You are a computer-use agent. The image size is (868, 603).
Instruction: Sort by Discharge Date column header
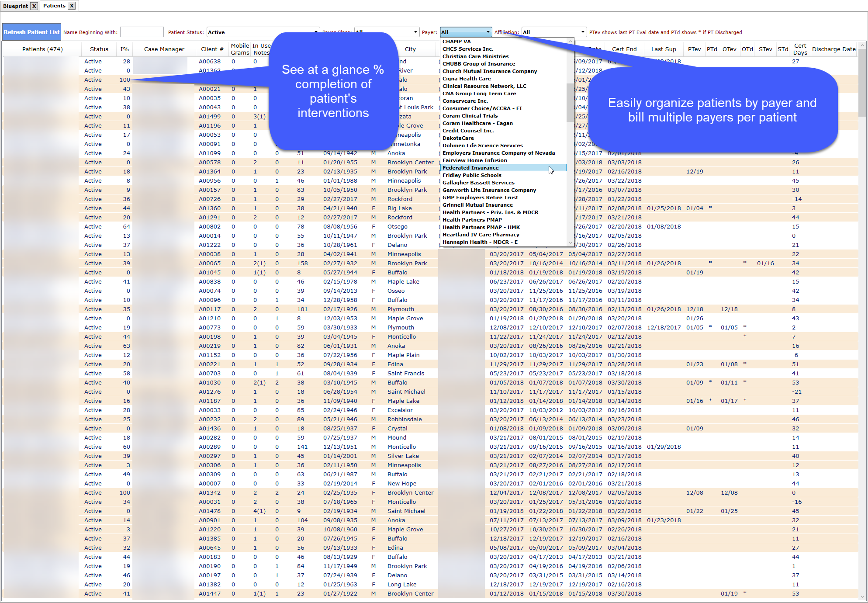(833, 49)
